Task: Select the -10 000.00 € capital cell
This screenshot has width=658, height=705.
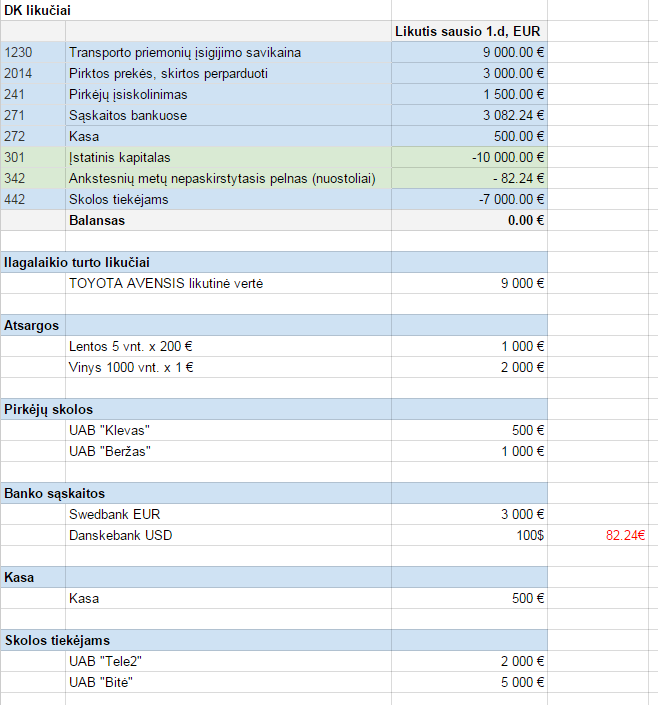Action: (469, 157)
